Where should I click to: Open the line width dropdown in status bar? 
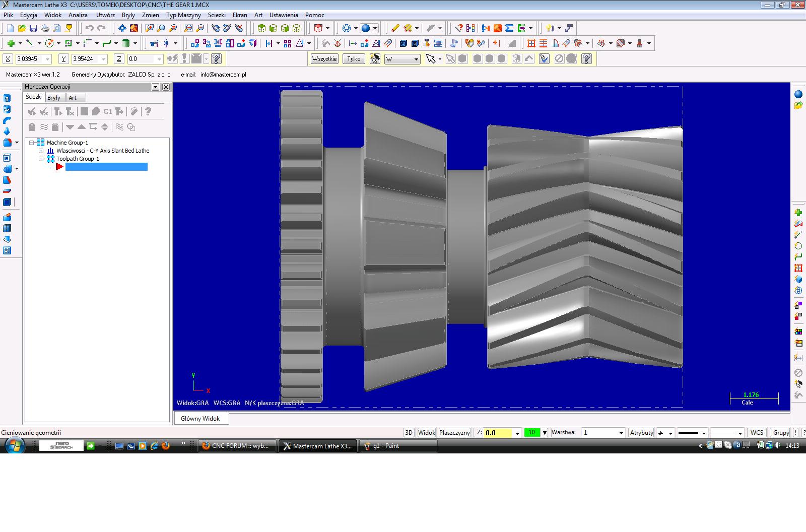click(740, 433)
